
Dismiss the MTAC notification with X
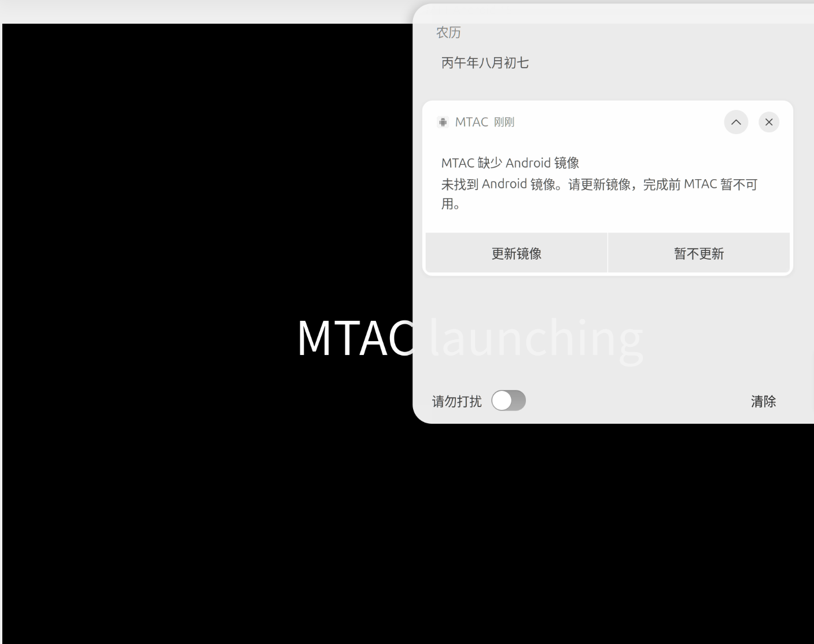769,122
